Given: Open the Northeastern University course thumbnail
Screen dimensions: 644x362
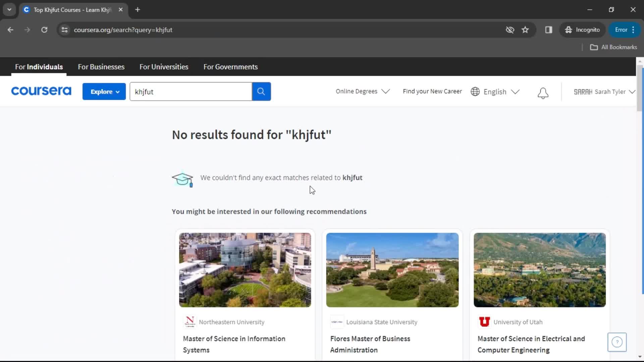Looking at the screenshot, I should pyautogui.click(x=245, y=269).
